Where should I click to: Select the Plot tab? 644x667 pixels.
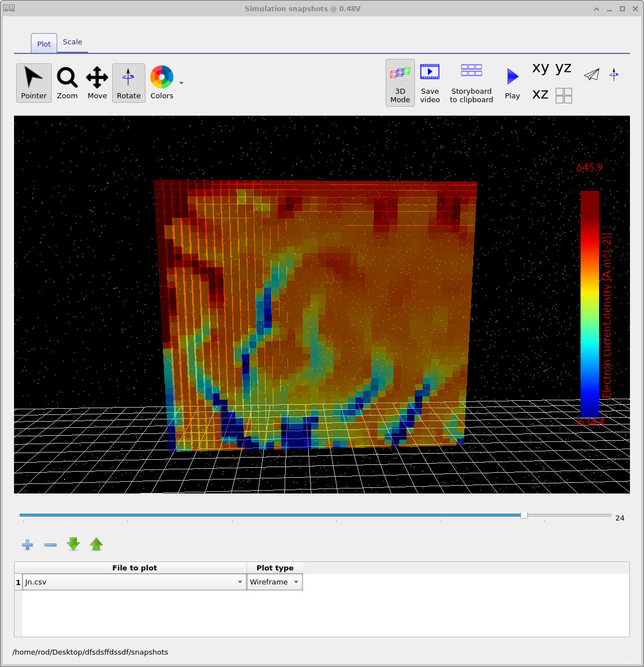point(43,43)
